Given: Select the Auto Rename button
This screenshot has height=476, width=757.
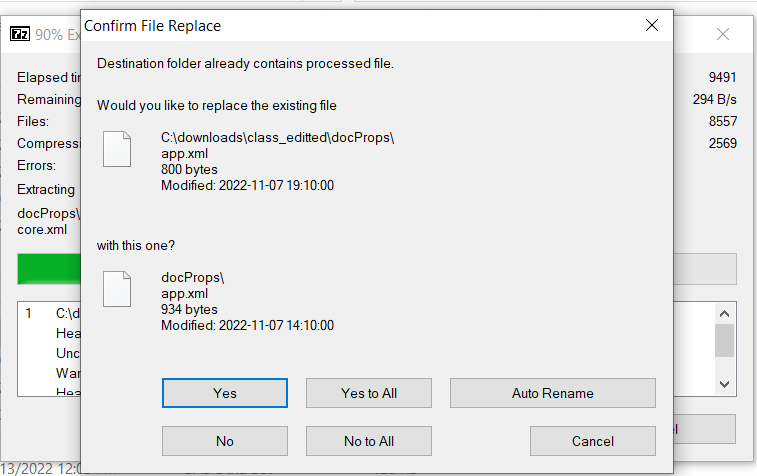Looking at the screenshot, I should [x=552, y=393].
